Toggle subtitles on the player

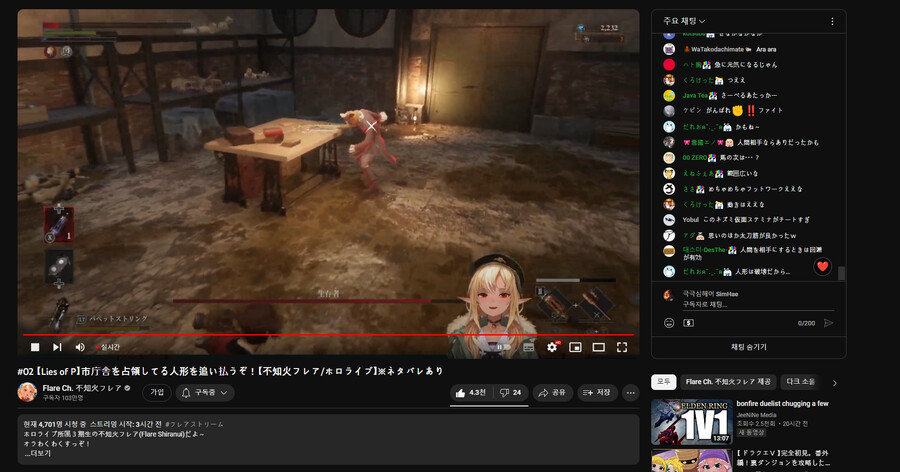point(529,347)
